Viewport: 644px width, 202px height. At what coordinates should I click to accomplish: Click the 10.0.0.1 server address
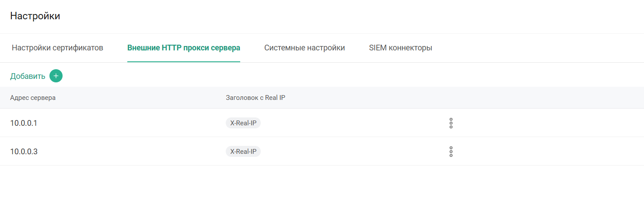pos(24,123)
